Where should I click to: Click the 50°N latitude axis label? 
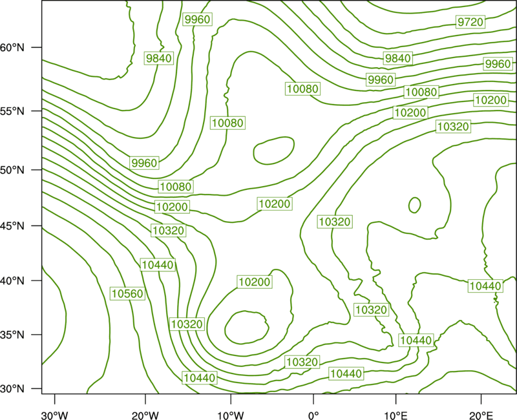tap(12, 170)
